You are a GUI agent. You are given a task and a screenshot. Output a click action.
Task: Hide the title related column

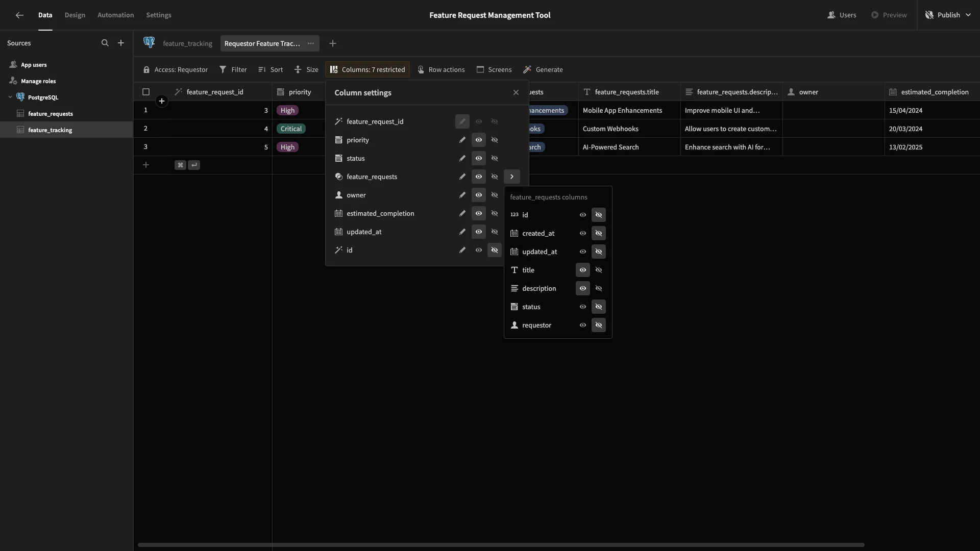click(x=599, y=270)
